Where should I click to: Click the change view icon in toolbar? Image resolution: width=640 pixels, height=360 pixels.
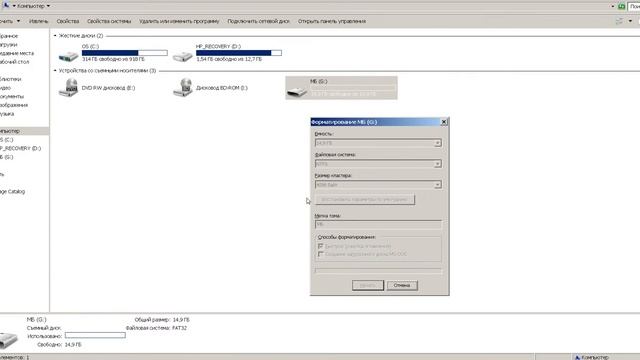pyautogui.click(x=619, y=21)
